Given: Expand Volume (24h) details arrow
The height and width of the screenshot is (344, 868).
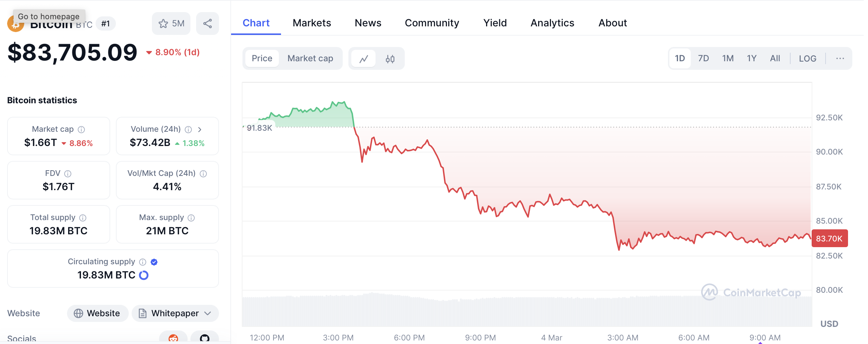Looking at the screenshot, I should (x=200, y=129).
